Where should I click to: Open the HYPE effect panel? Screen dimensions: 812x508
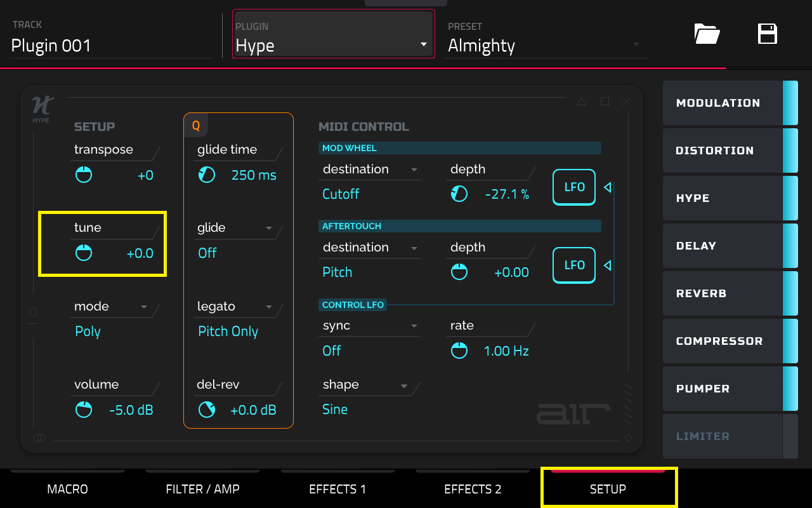723,198
